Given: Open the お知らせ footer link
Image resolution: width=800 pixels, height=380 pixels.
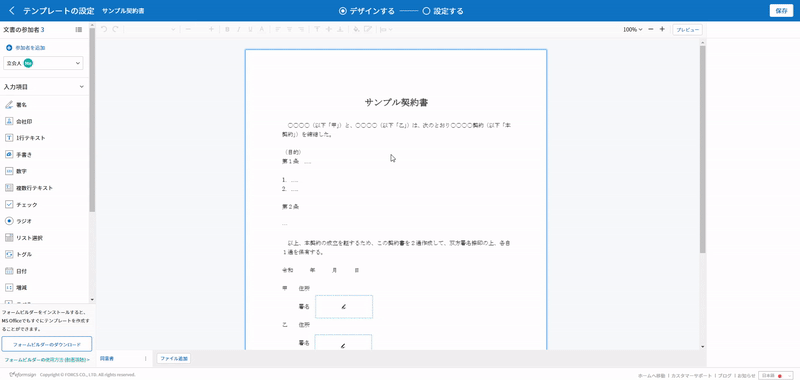Looking at the screenshot, I should [745, 375].
